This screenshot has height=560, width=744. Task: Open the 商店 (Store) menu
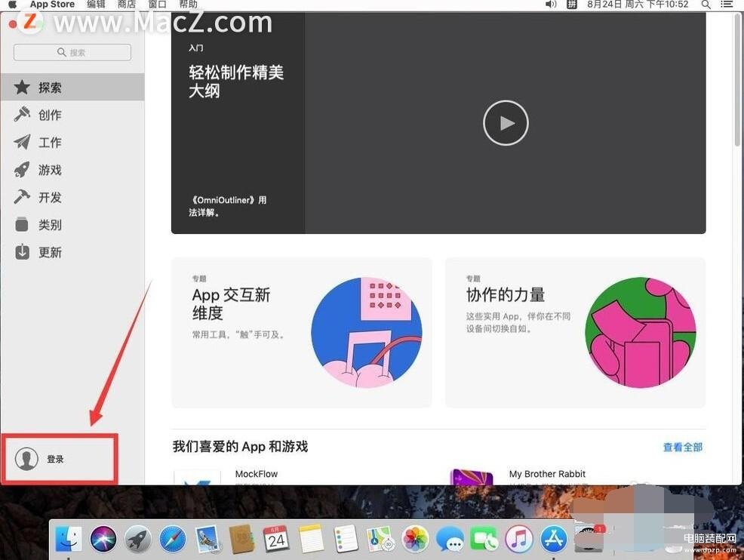[127, 5]
